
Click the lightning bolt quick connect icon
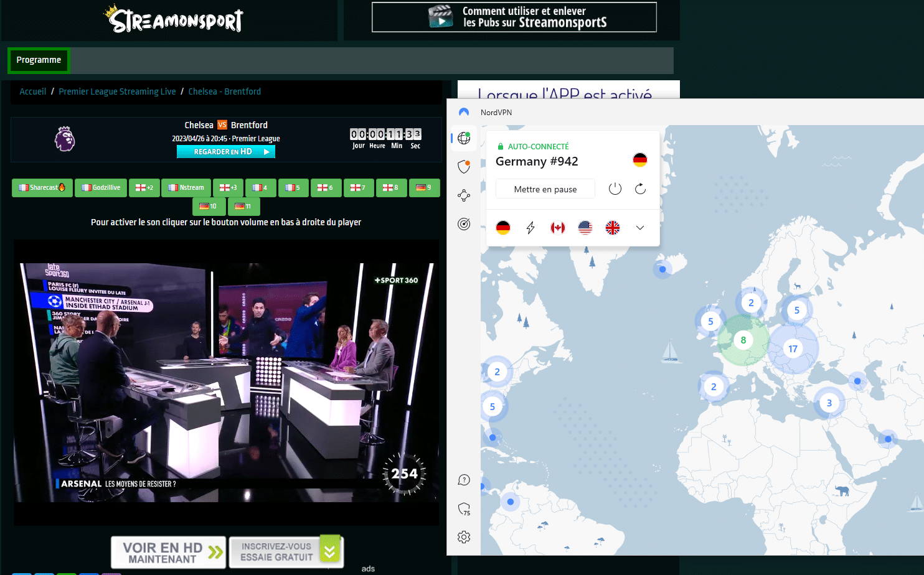coord(530,228)
